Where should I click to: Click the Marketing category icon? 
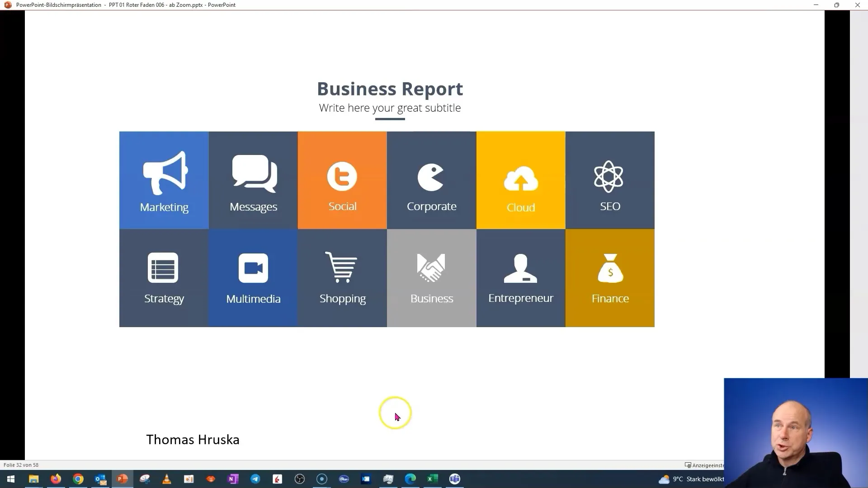[164, 180]
